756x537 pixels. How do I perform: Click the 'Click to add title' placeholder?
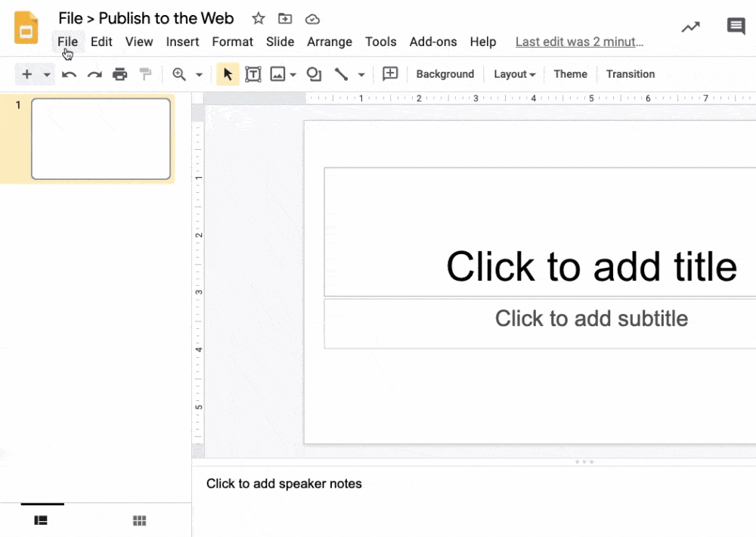click(540, 232)
